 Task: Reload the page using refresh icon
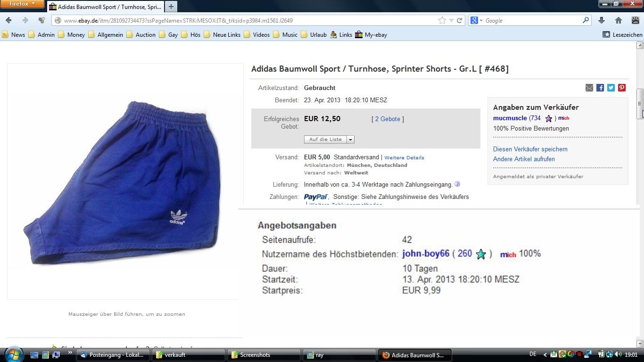[459, 20]
